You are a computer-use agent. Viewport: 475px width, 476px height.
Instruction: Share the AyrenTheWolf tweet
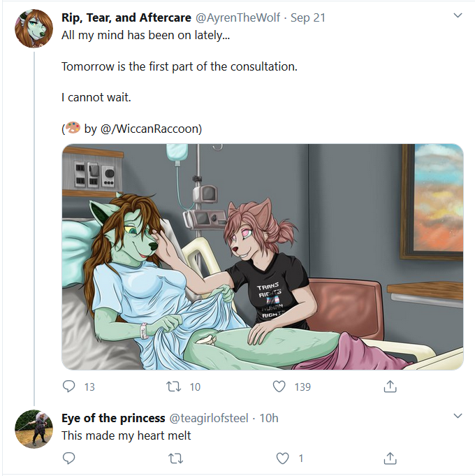(390, 387)
